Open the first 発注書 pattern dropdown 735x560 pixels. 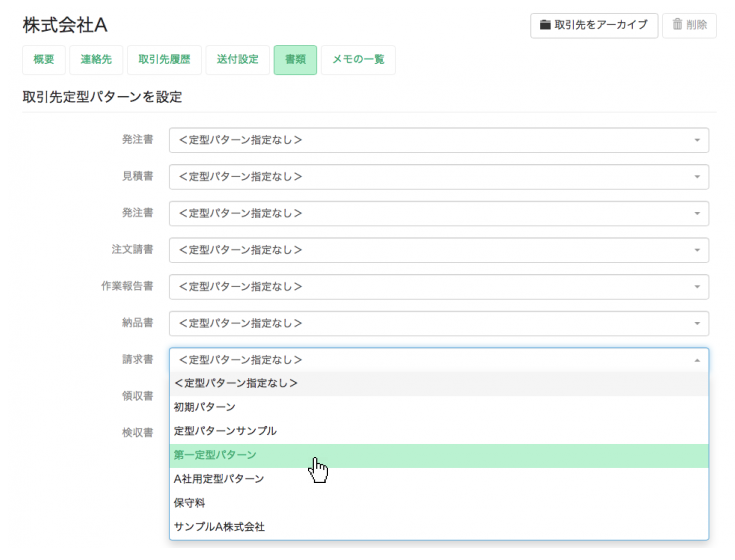pos(439,140)
